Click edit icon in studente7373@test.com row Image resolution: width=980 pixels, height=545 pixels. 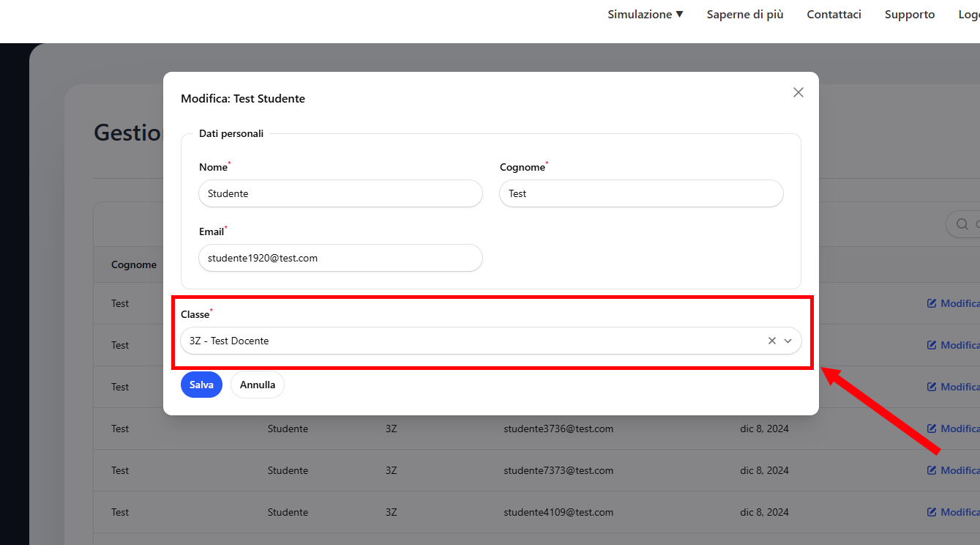932,470
